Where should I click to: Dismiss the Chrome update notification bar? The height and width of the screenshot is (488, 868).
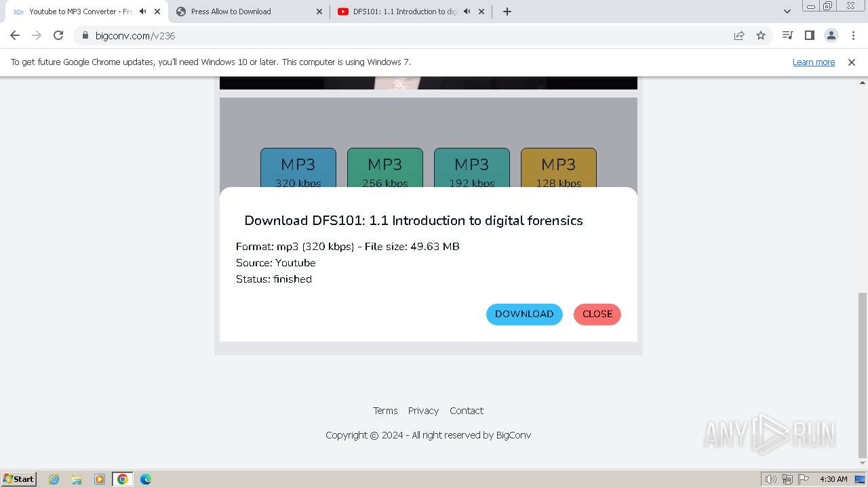point(852,62)
